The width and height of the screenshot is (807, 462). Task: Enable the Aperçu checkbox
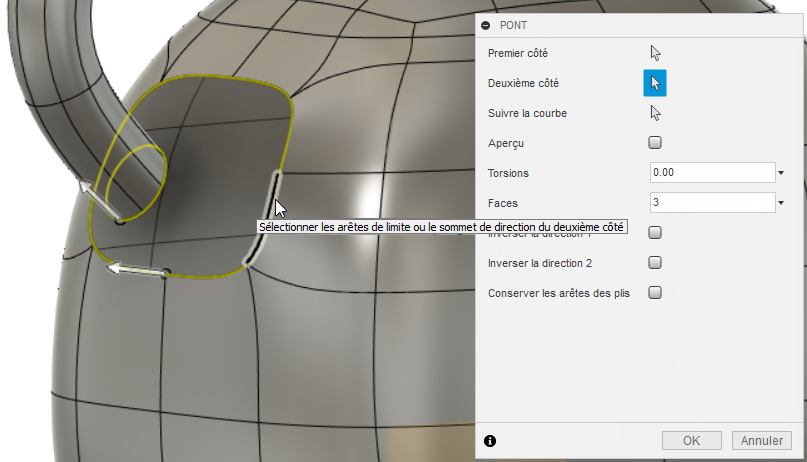pos(655,143)
